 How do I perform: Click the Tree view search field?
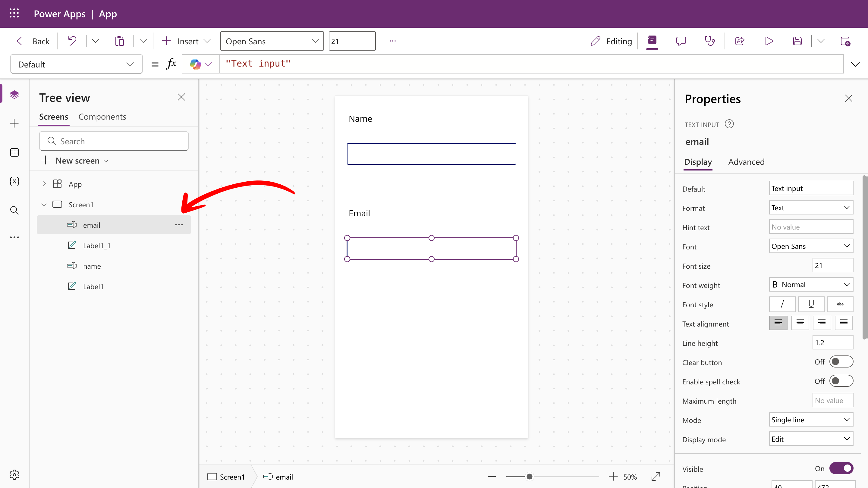tap(114, 141)
